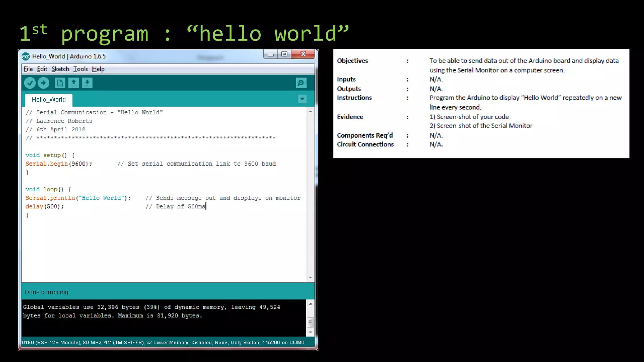Select the Hello_World sketch tab
Screen dimensions: 644x362
click(49, 100)
